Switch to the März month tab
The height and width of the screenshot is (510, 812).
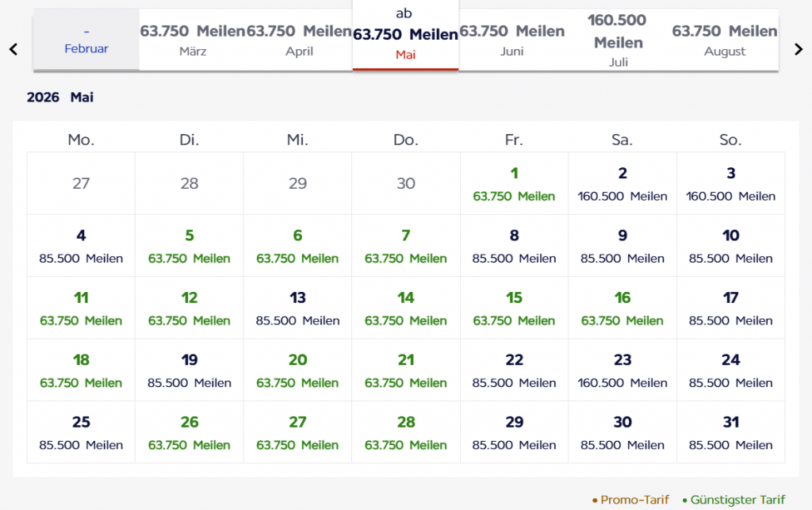[193, 40]
